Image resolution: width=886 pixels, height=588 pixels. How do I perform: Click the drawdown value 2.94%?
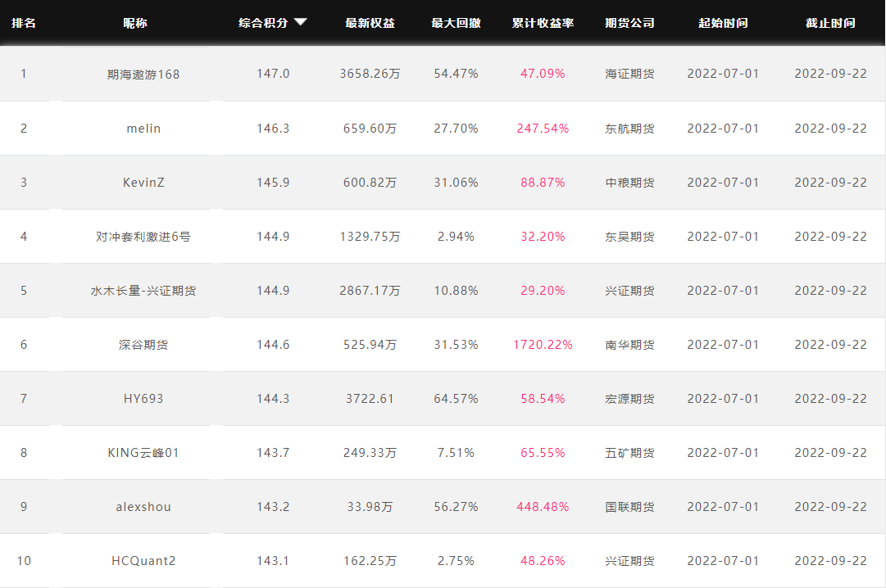point(456,237)
